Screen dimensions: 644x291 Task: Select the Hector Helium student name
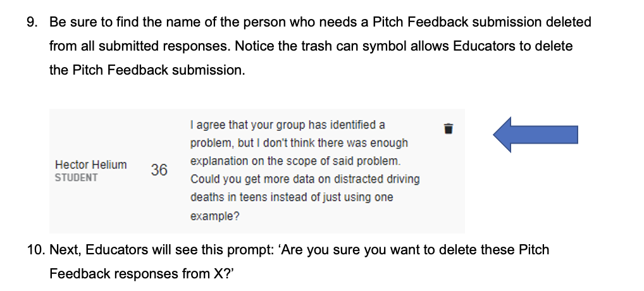point(90,164)
